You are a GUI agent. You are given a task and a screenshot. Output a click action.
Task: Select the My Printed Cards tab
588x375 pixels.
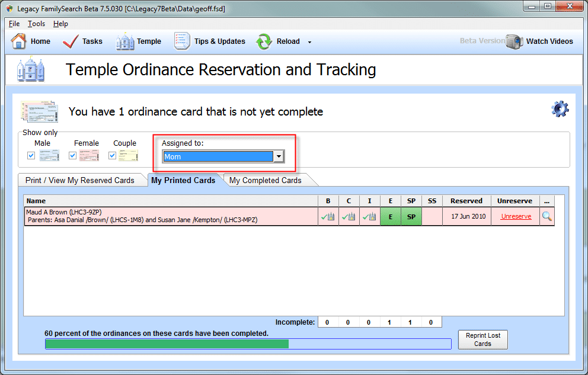(183, 180)
